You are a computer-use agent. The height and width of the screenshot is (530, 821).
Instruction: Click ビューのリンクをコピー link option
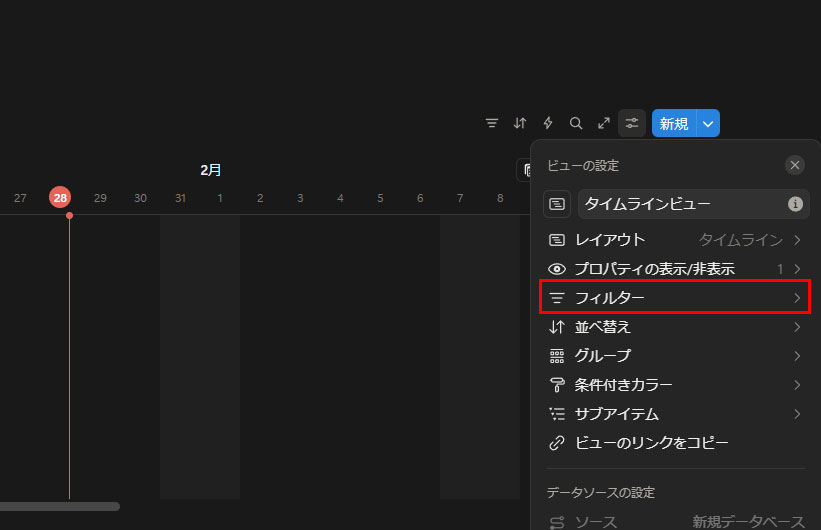(650, 442)
